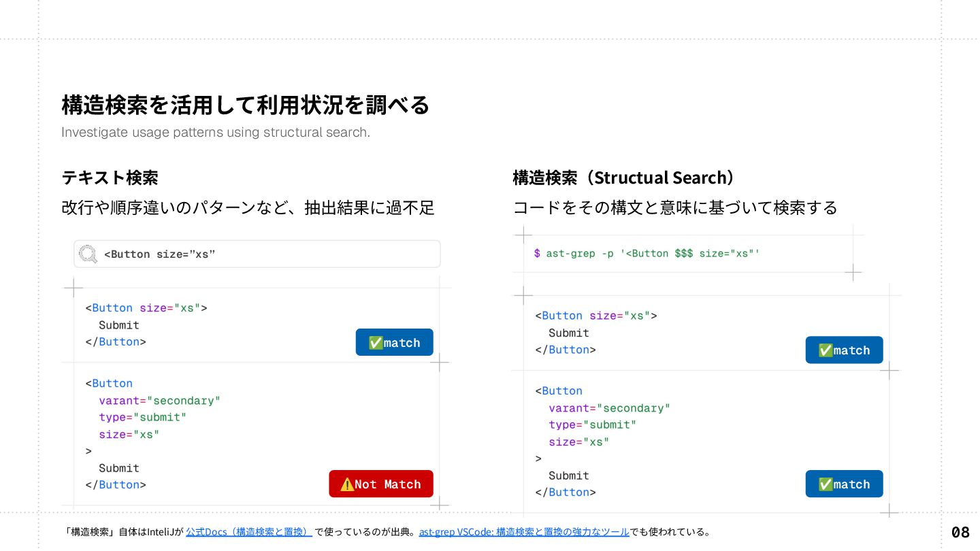This screenshot has height=551, width=980.
Task: Click the dollar prompt before ast-grep command
Action: (x=537, y=254)
